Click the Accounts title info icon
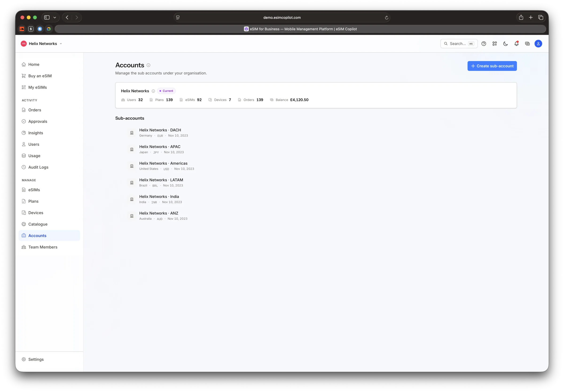 [148, 65]
